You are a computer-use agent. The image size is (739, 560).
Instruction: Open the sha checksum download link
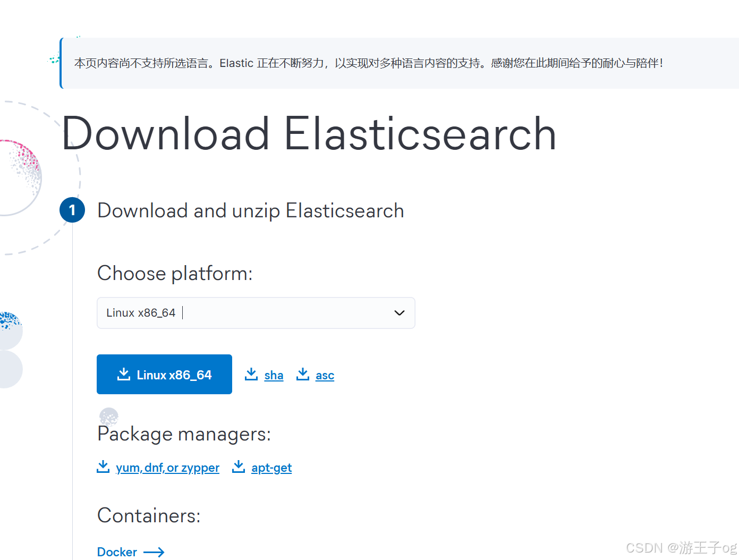274,375
